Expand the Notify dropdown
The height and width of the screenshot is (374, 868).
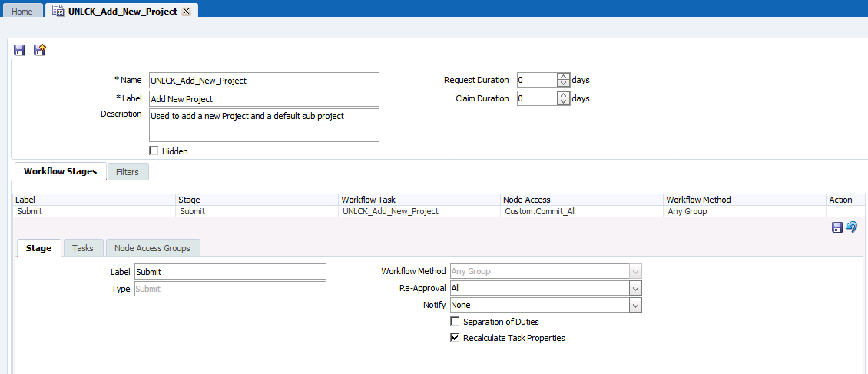click(634, 305)
